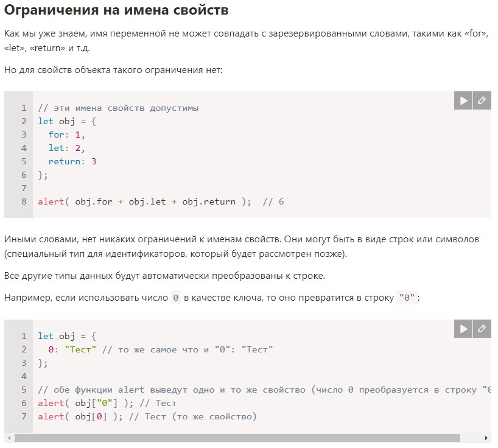498x448 pixels.
Task: Click the inline code "0" in the paragraph
Action: tap(176, 298)
